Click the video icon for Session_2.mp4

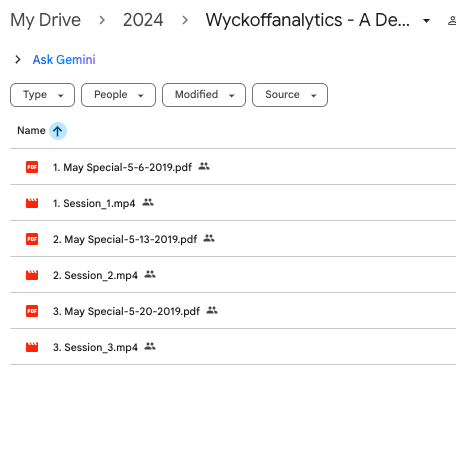(x=32, y=275)
